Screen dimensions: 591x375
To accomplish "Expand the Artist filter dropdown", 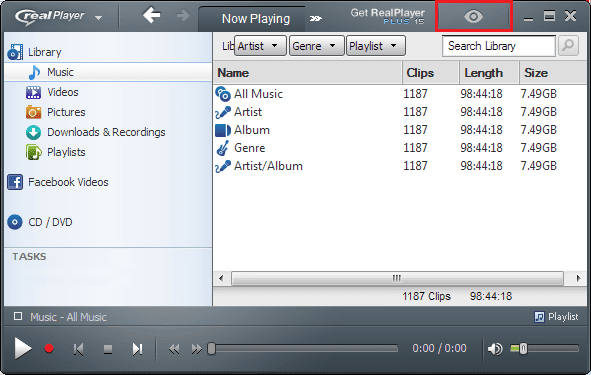I will [x=260, y=46].
